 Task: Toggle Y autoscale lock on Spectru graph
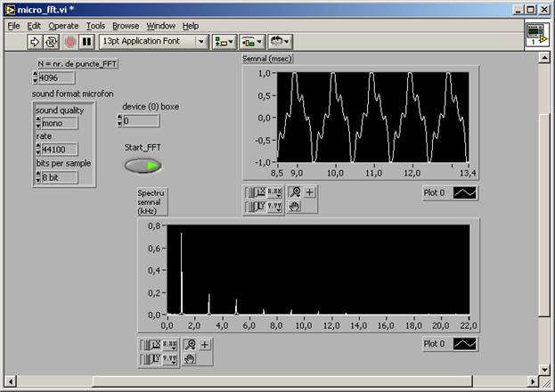coord(146,359)
